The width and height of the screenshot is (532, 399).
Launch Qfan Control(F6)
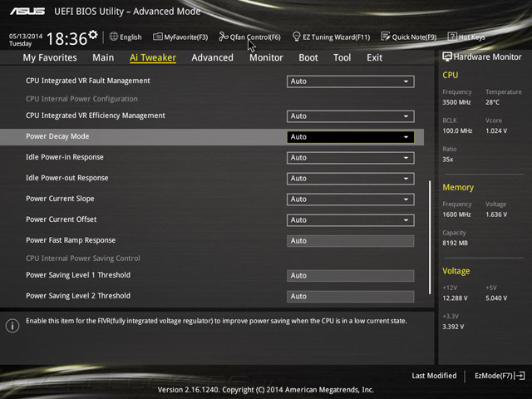[249, 37]
